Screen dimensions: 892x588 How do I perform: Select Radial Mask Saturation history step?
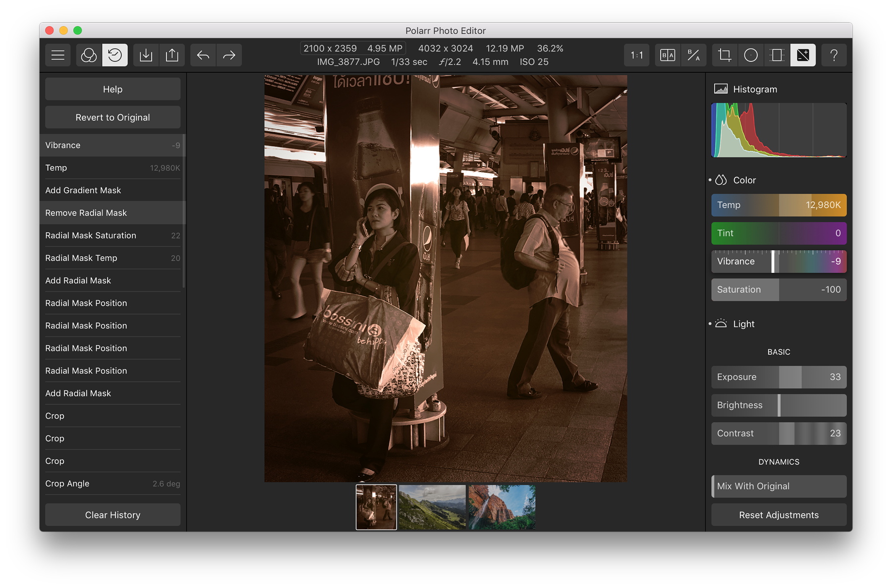[x=112, y=235]
